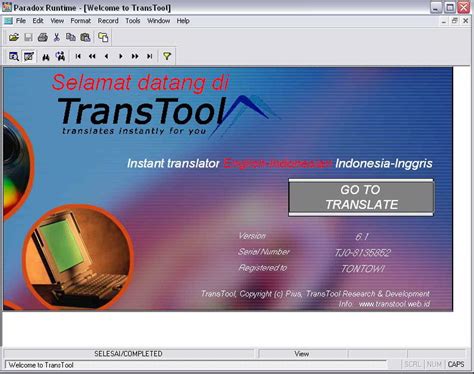Restore the inner document window

pyautogui.click(x=454, y=21)
